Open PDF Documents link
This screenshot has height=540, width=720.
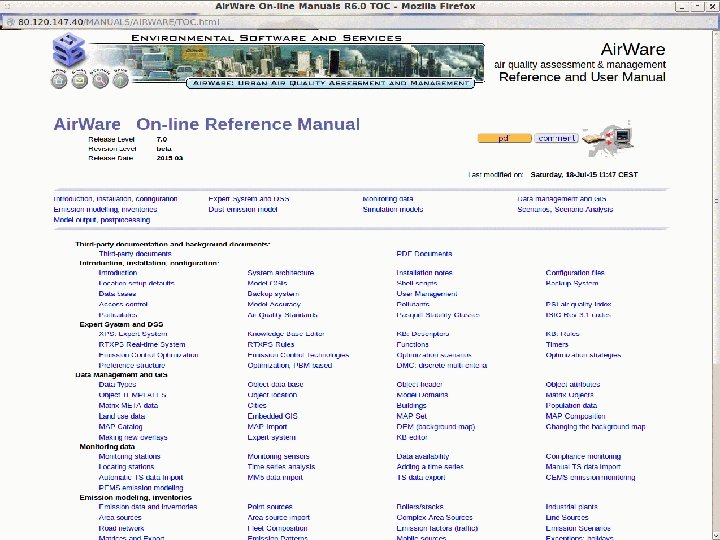pyautogui.click(x=424, y=253)
